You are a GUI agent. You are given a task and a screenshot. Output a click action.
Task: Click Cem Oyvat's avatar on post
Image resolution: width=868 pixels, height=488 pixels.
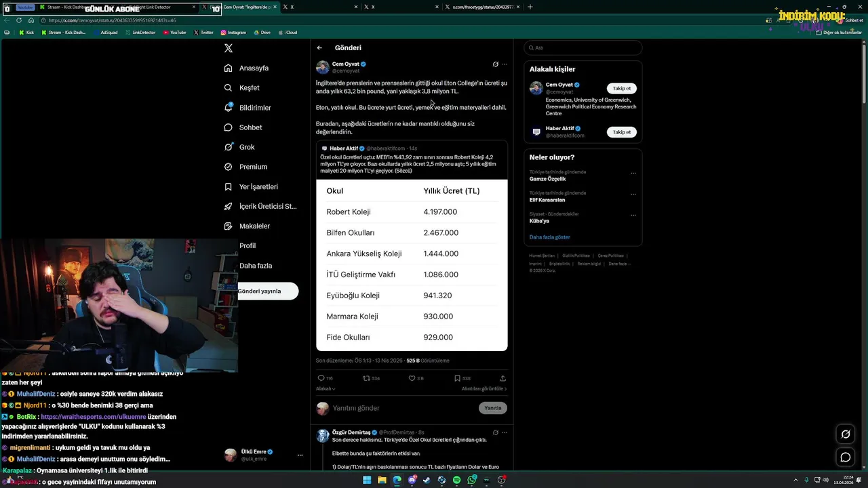(323, 67)
